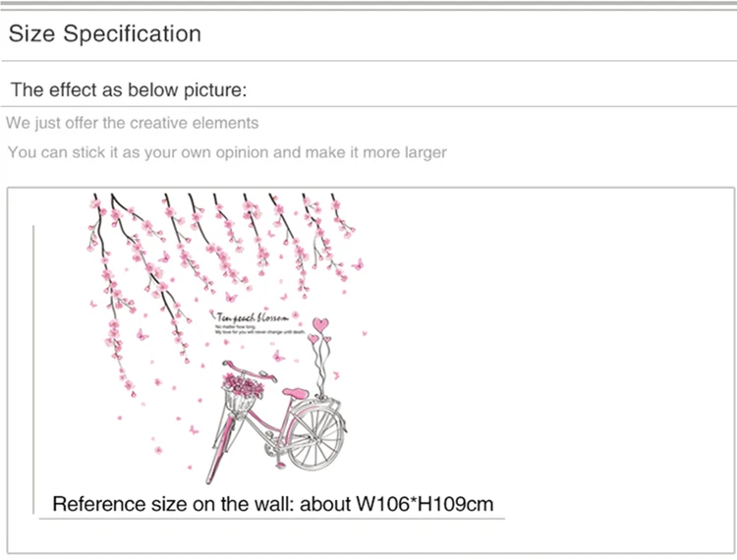Click the large pink heart balloon

tap(320, 324)
